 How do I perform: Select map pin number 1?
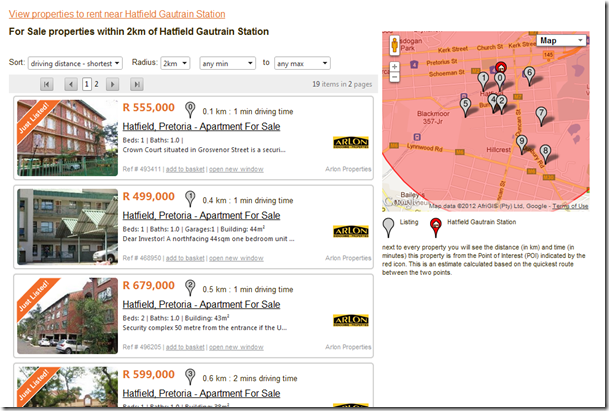click(x=483, y=81)
